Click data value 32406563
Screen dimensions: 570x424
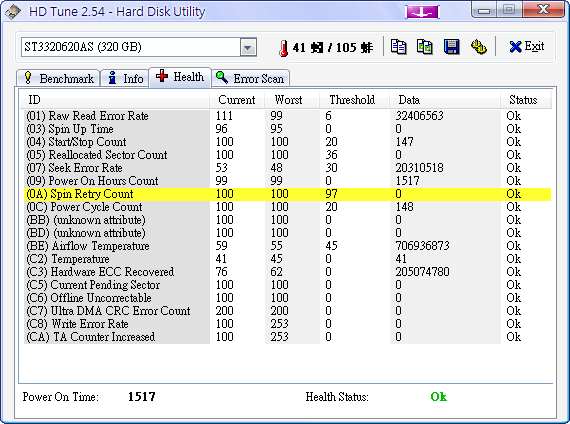[420, 116]
